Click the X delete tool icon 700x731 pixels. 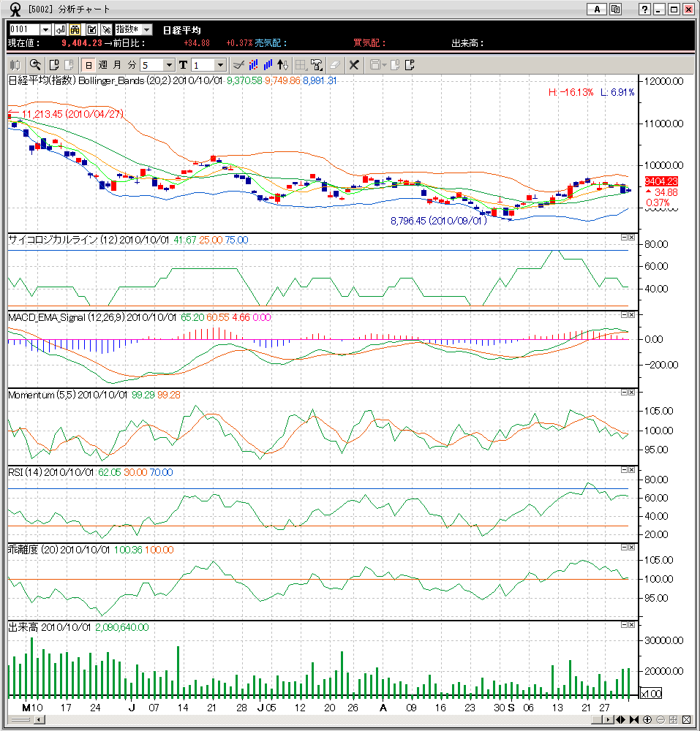pyautogui.click(x=354, y=65)
